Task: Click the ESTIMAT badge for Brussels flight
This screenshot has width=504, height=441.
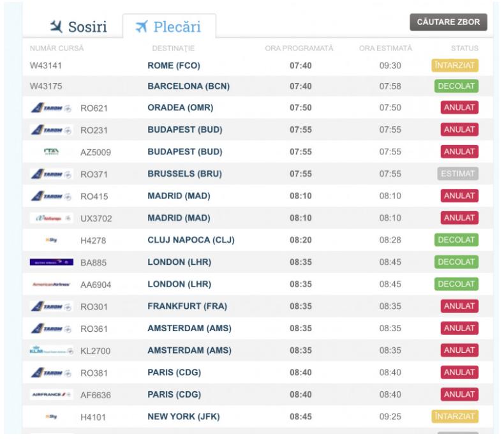Action: click(x=457, y=174)
